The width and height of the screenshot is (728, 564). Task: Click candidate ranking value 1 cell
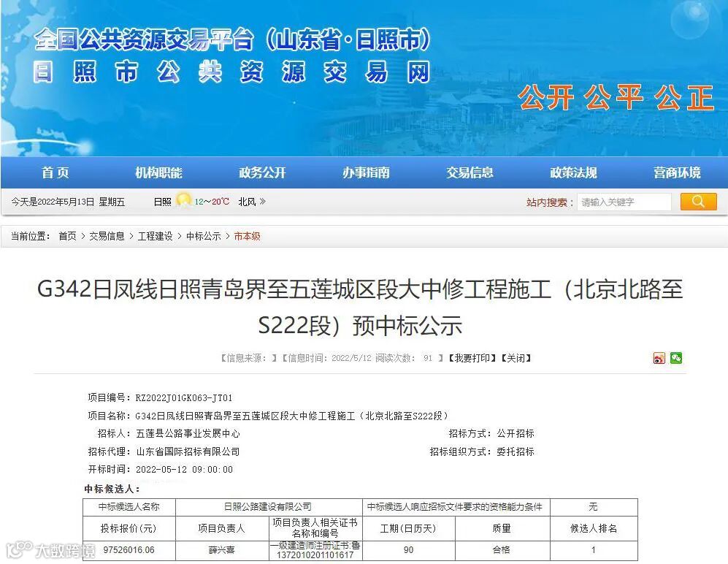click(x=594, y=550)
